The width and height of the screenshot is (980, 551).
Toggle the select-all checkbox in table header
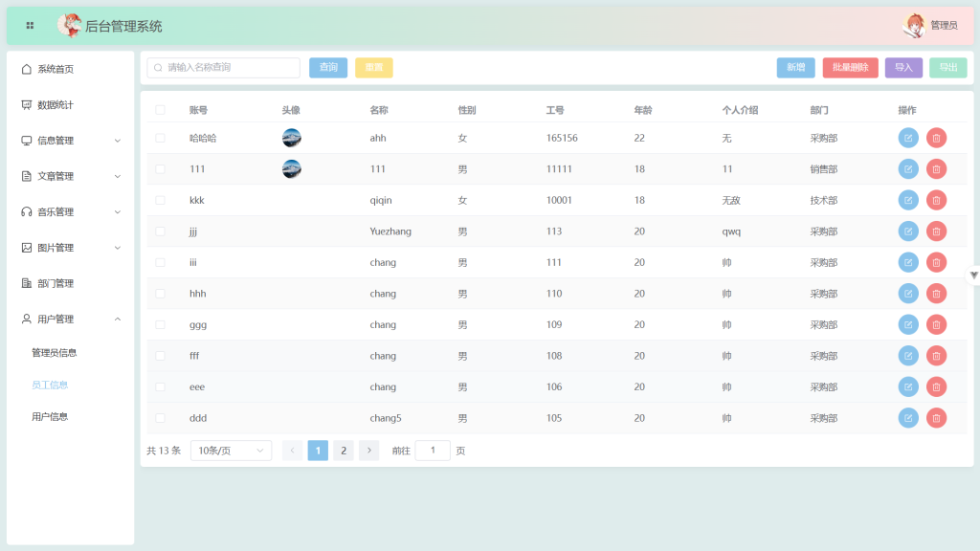(x=160, y=110)
